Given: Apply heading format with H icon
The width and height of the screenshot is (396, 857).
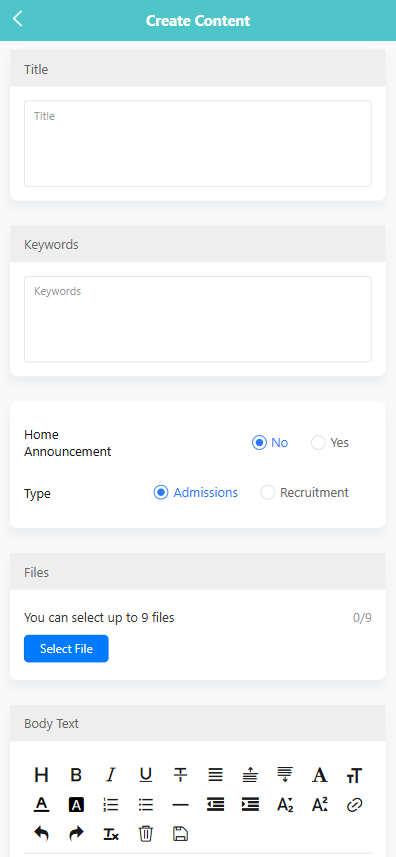Looking at the screenshot, I should [x=42, y=775].
